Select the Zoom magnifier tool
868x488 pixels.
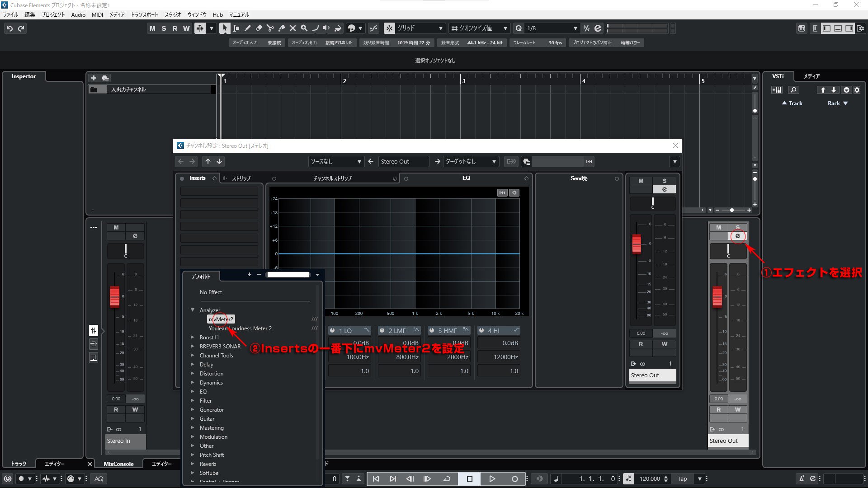click(304, 28)
